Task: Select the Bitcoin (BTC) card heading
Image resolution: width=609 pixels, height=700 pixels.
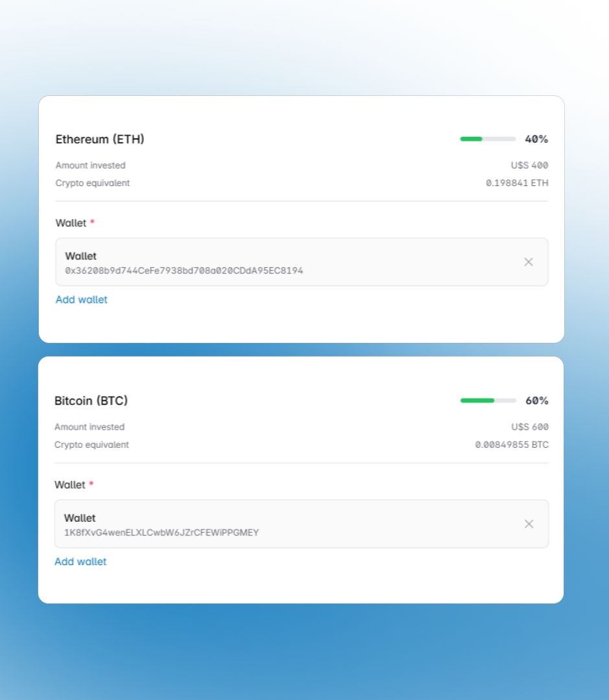Action: pos(91,401)
